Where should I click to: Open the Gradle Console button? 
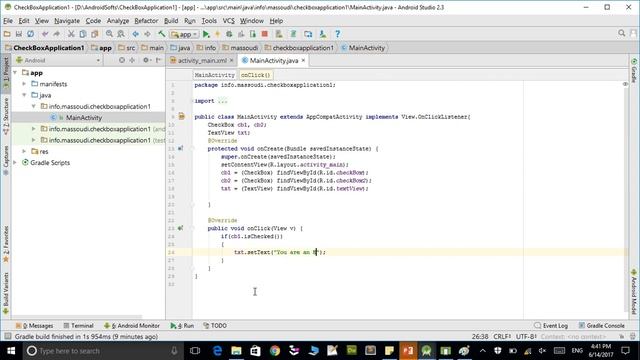click(x=602, y=326)
